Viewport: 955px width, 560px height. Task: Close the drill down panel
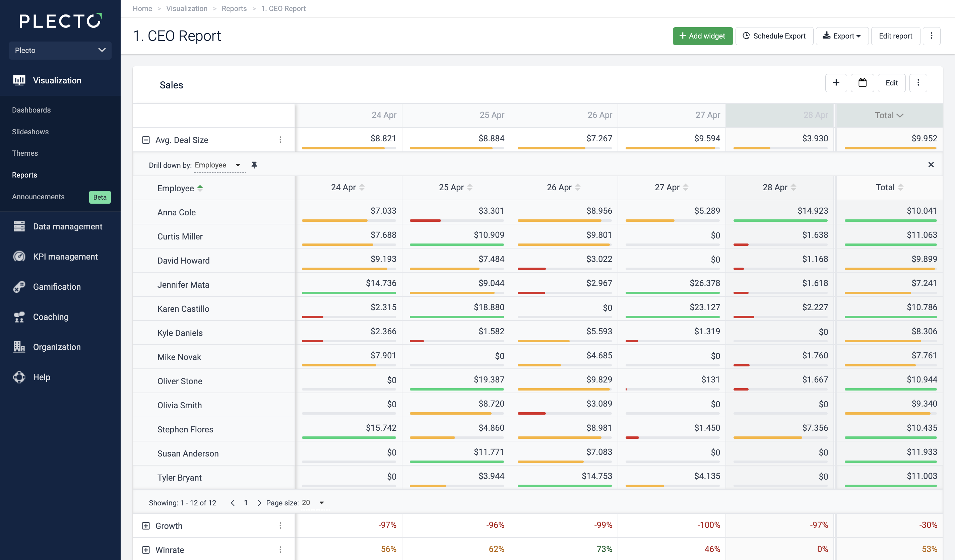point(931,165)
